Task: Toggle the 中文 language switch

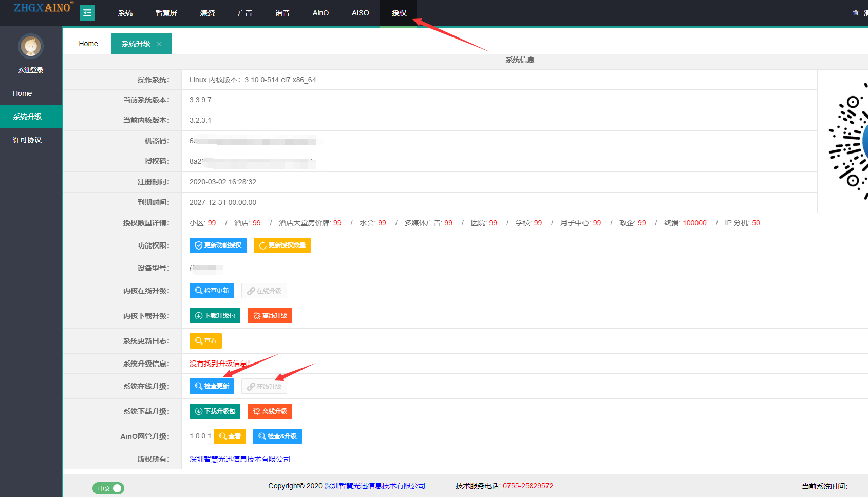Action: coord(108,488)
